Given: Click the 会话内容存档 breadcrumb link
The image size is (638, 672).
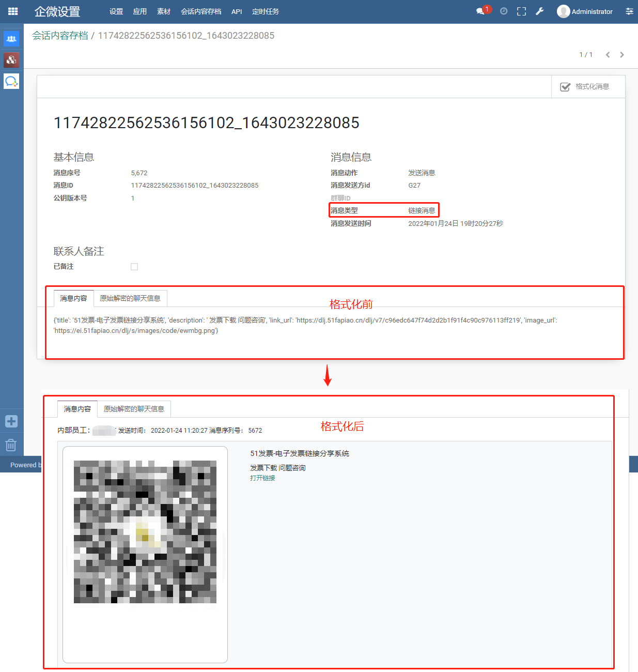Looking at the screenshot, I should click(x=60, y=36).
